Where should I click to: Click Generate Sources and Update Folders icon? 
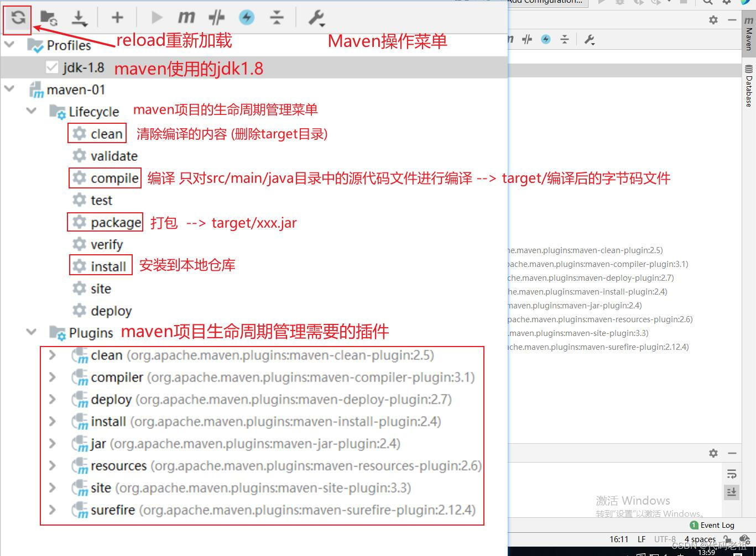(x=48, y=18)
